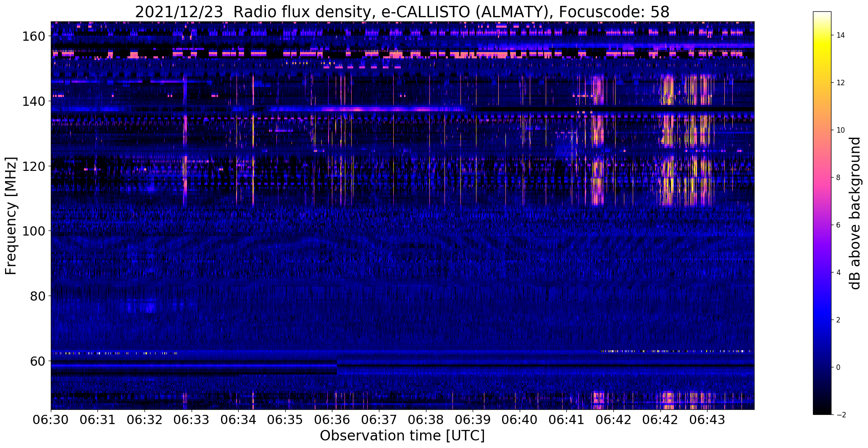868x448 pixels.
Task: Click the 'Observation time [UTC]' x-axis label
Action: [x=402, y=436]
